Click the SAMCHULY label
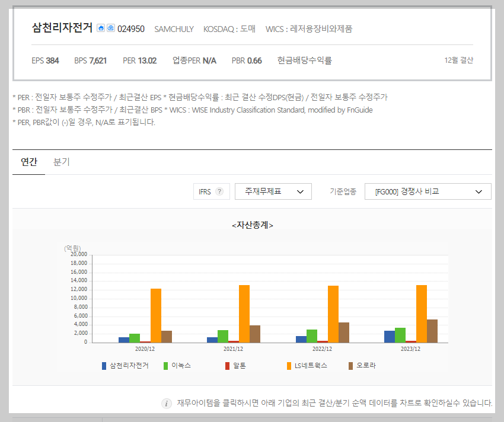Screen dimensions: 504x422 tap(174, 29)
